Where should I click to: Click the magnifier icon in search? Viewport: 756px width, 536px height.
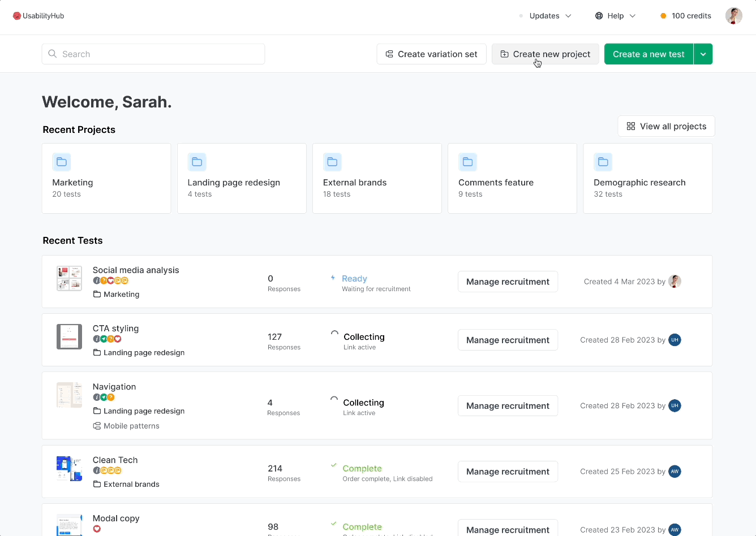(x=53, y=54)
